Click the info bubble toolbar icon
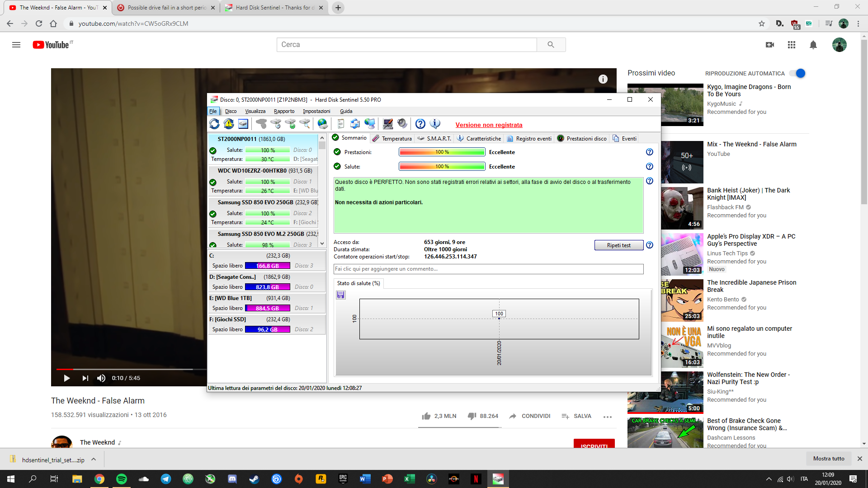The height and width of the screenshot is (488, 868). click(435, 124)
